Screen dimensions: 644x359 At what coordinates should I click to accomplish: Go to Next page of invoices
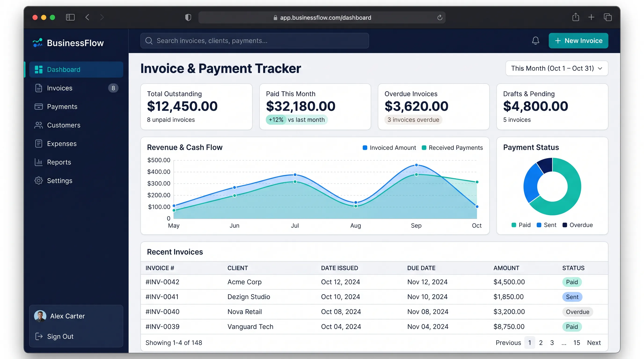(594, 343)
